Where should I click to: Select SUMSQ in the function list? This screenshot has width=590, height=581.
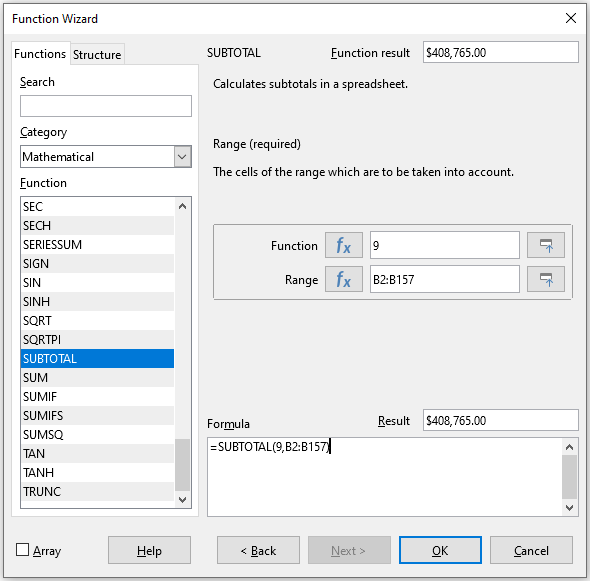[97, 435]
